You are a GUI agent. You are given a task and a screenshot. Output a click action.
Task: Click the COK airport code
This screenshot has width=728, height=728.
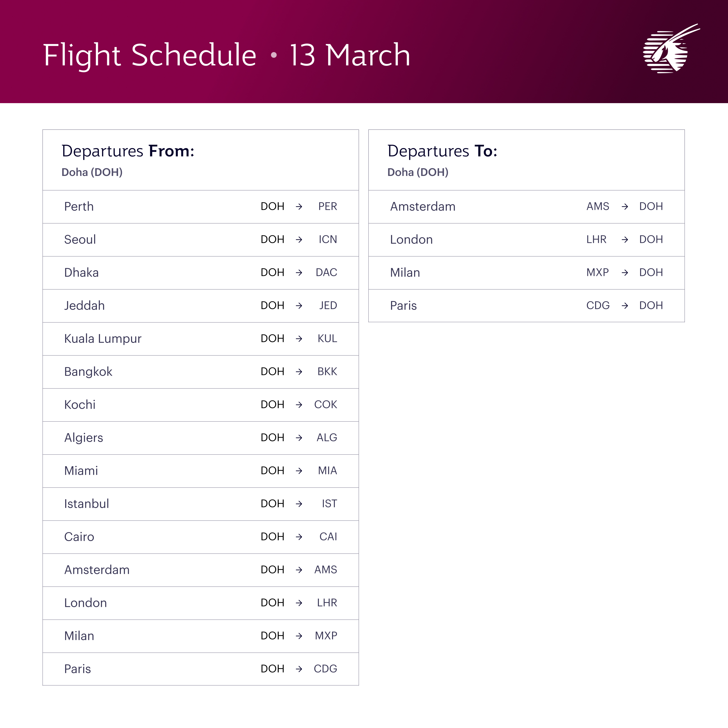point(326,405)
